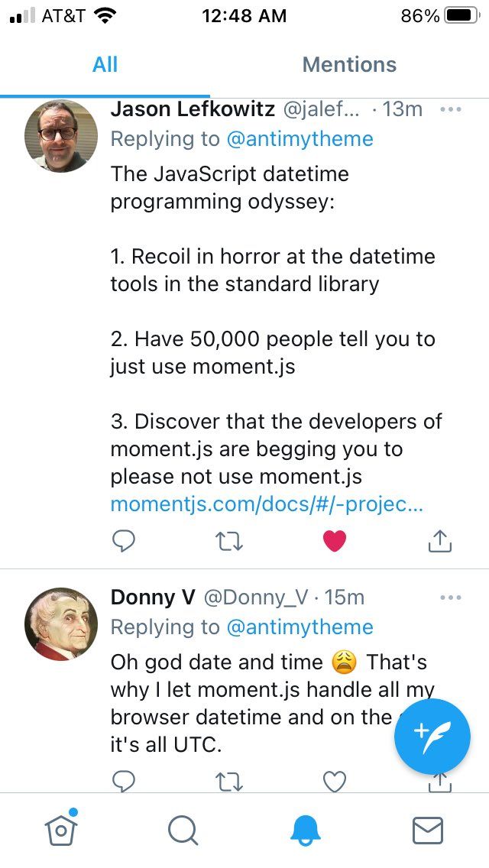Switch to the Mentions tab
489x868 pixels.
pyautogui.click(x=349, y=64)
